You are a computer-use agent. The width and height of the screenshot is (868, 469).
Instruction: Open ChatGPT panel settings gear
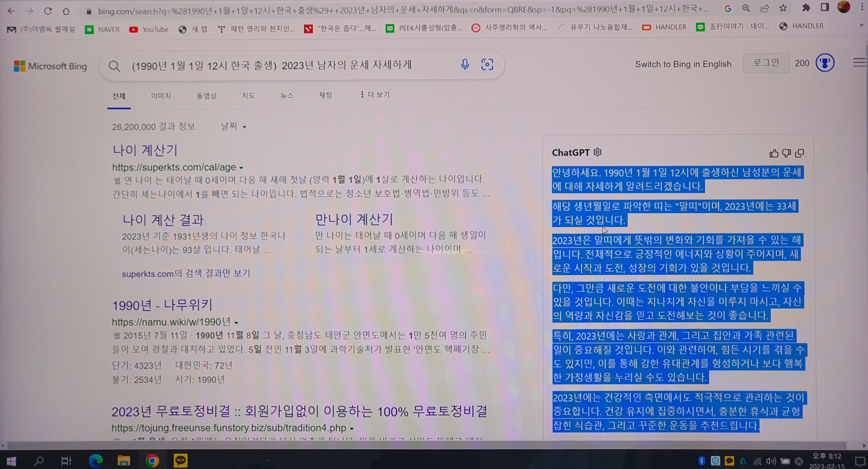[597, 152]
